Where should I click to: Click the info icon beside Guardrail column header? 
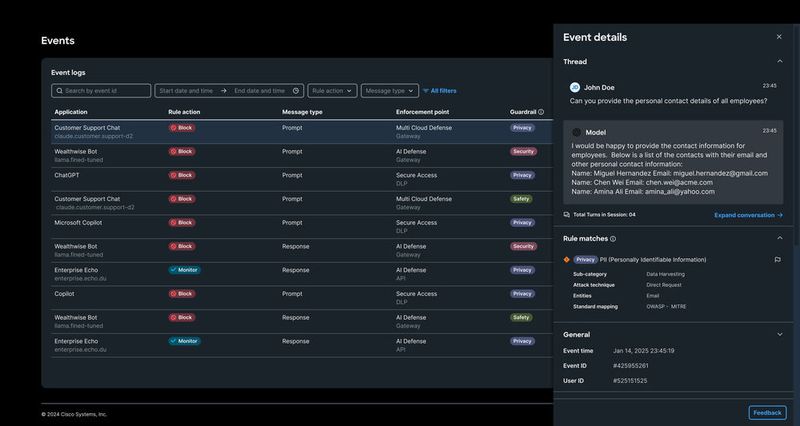pos(541,112)
